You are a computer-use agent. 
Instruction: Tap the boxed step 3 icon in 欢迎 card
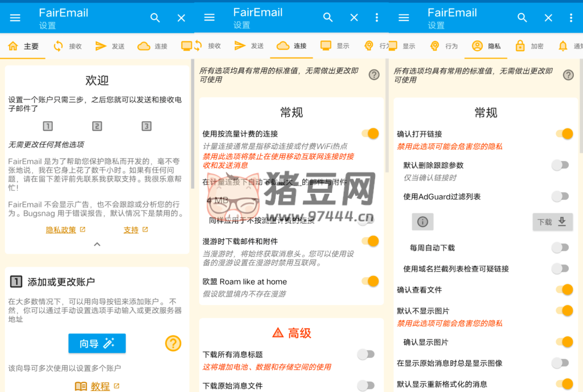(147, 126)
